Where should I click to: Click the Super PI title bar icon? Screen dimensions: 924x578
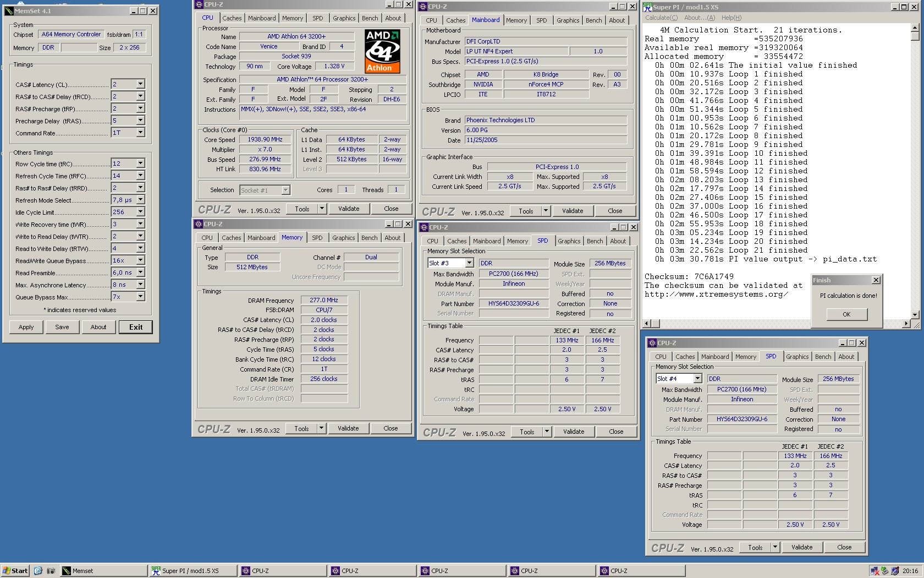[648, 7]
